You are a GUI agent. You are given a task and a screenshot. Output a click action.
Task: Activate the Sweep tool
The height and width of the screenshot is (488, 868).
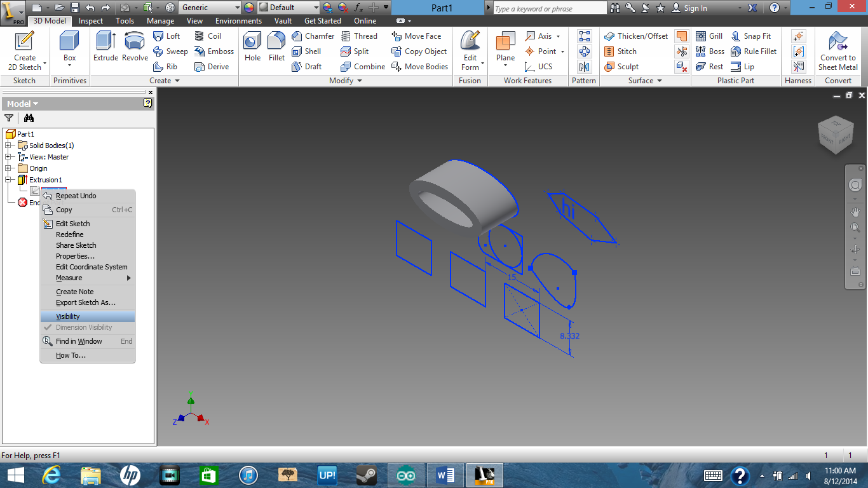170,51
